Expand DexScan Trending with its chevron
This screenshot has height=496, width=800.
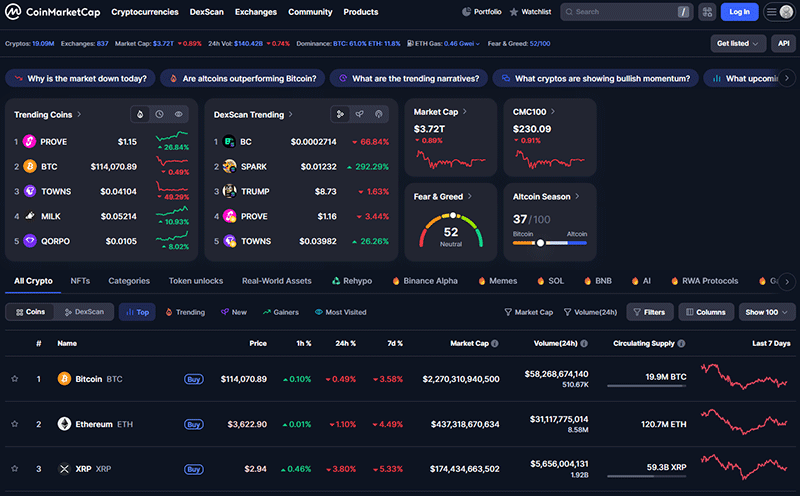point(291,114)
